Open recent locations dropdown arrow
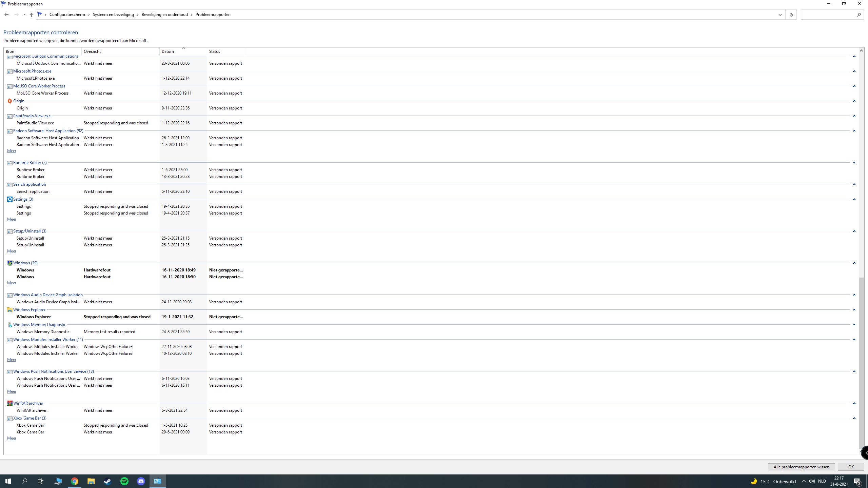 coord(24,15)
